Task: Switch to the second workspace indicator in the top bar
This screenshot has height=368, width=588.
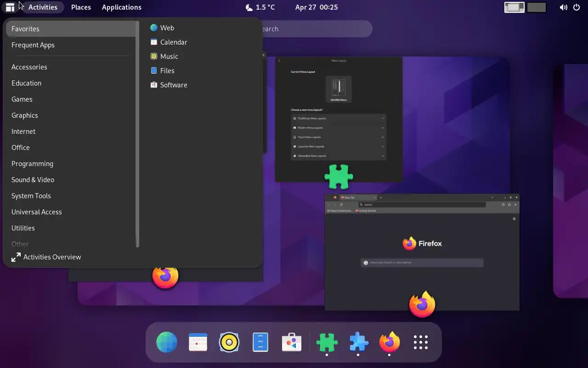Action: 536,7
